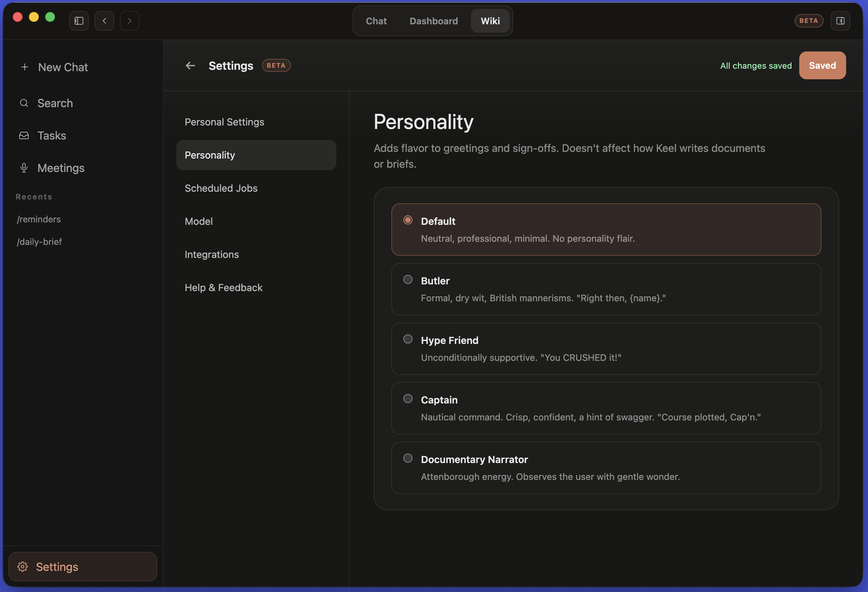
Task: Click the plus icon beside New Chat
Action: point(25,67)
